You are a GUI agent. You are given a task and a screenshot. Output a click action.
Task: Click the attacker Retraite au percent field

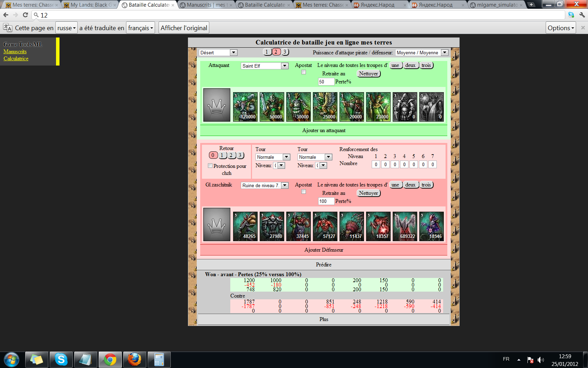point(325,82)
